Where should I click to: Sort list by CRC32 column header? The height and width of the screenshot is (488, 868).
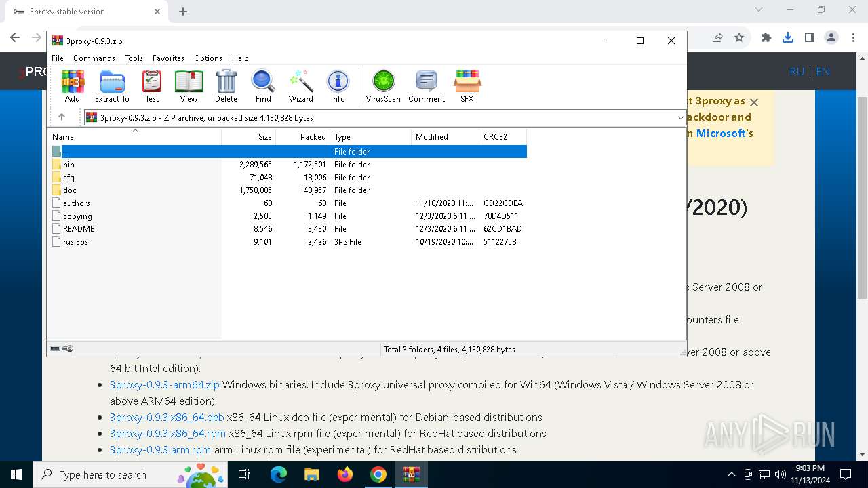[502, 136]
